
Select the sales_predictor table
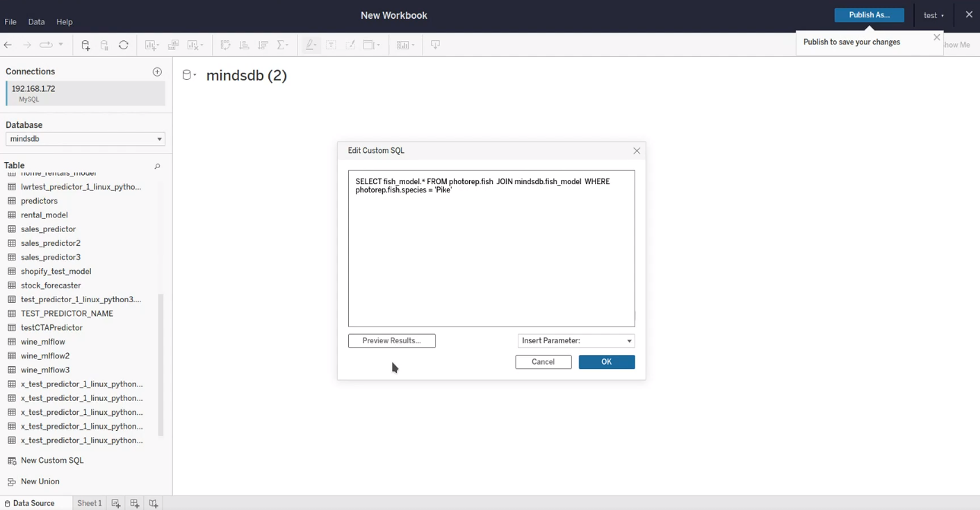tap(48, 229)
